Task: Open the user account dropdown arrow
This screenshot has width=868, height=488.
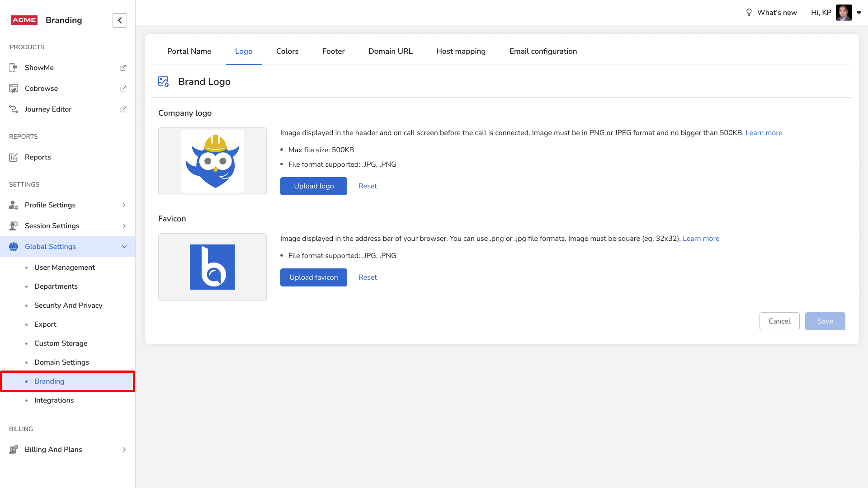Action: [x=859, y=13]
